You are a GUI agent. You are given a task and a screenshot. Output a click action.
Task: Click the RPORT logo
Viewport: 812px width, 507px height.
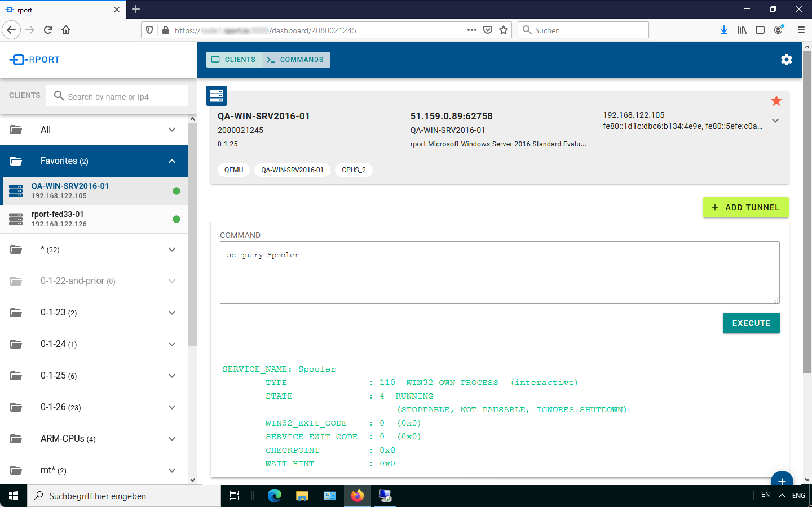pyautogui.click(x=35, y=60)
